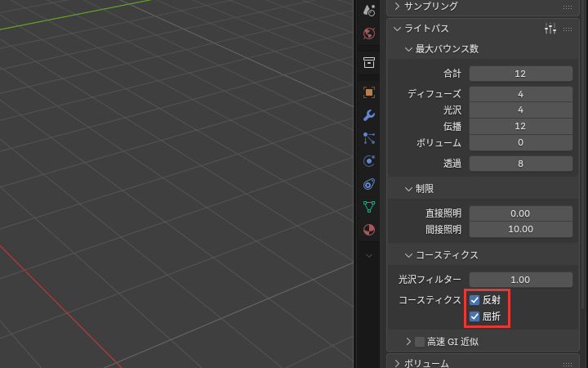Click the grip dots on ライトパス panel header
This screenshot has height=368, width=588.
(x=568, y=29)
